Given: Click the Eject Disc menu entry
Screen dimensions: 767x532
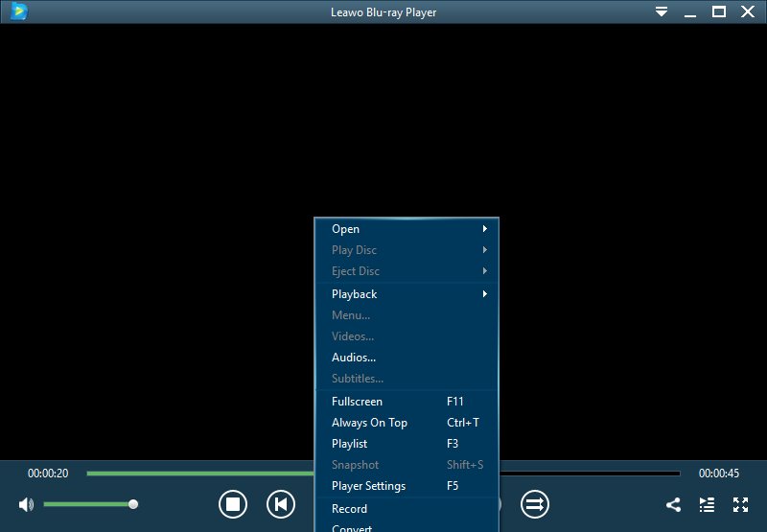Looking at the screenshot, I should (x=407, y=271).
